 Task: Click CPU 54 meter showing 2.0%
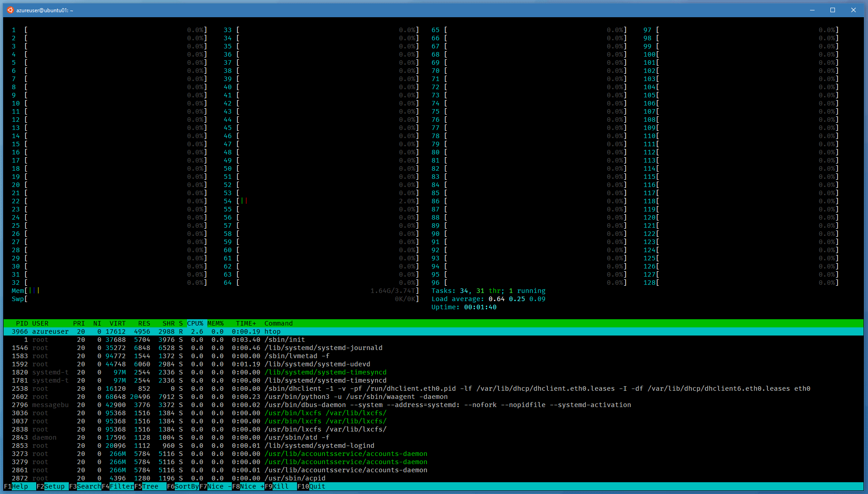tap(321, 201)
